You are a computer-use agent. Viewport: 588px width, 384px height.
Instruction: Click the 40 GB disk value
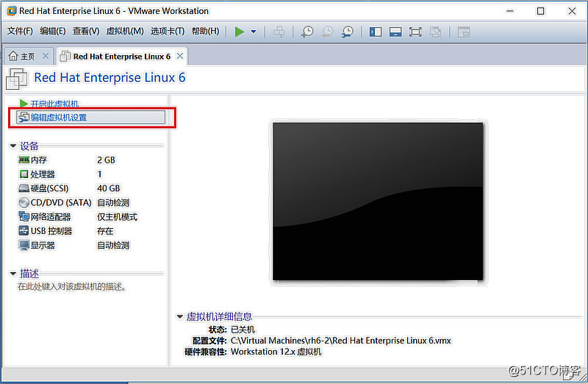[108, 188]
